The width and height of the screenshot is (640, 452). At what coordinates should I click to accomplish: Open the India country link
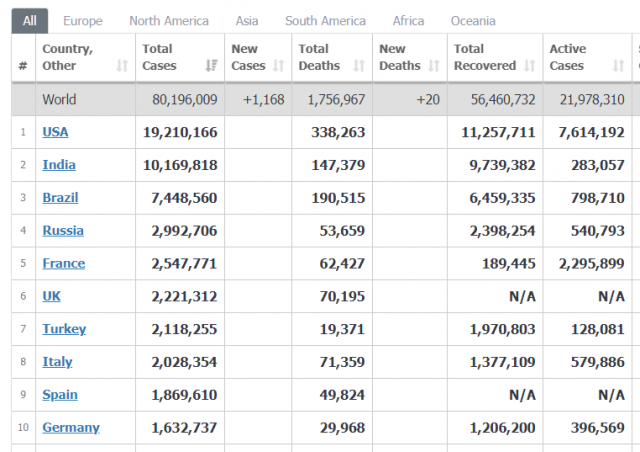click(59, 165)
